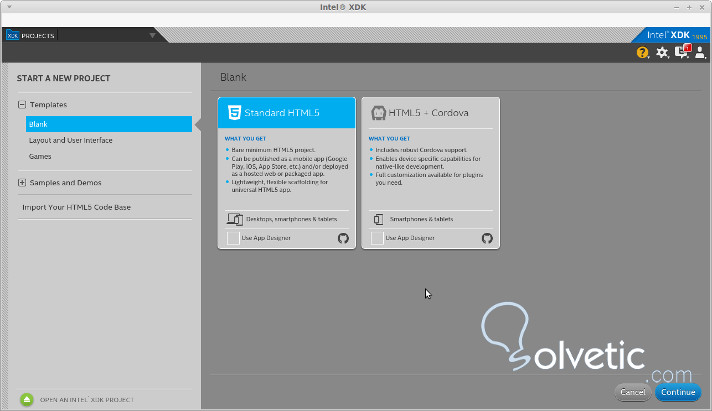Click 'Use App Designer' label on Standard card
Image resolution: width=712 pixels, height=411 pixels.
click(266, 238)
